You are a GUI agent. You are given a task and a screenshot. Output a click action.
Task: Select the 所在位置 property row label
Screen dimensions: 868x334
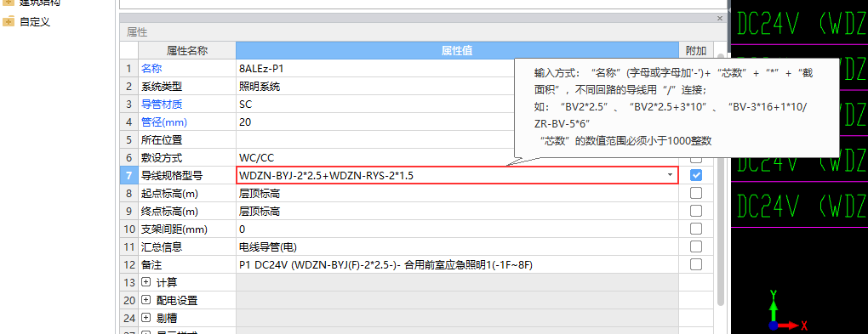161,139
